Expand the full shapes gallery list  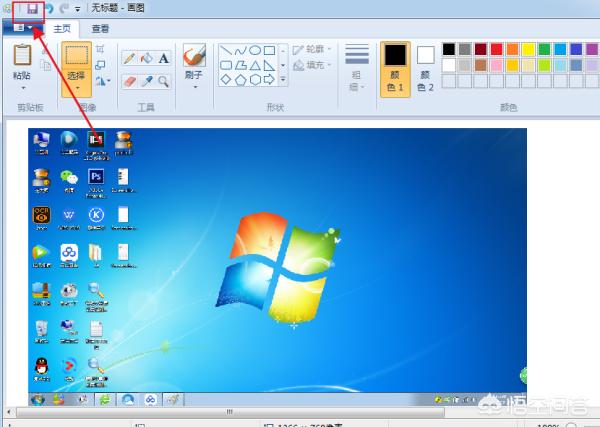283,79
